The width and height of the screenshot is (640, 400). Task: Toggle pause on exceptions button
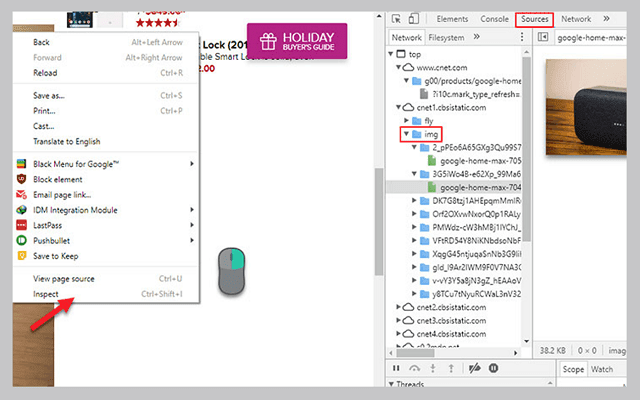point(493,369)
